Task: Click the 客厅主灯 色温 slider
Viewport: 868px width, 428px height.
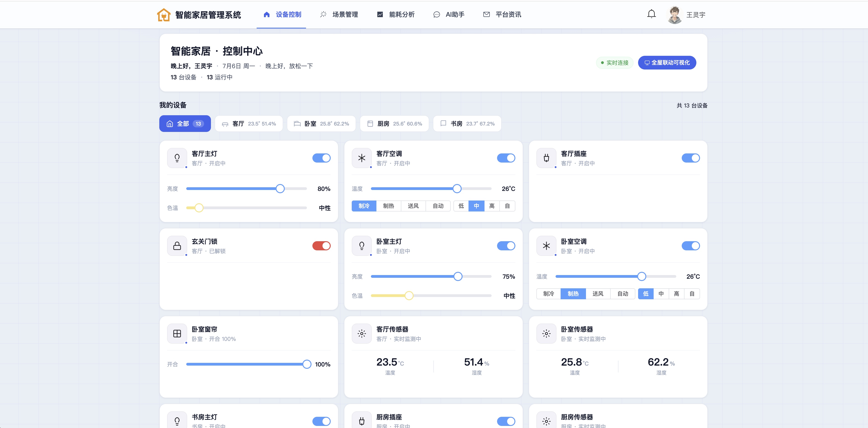Action: pos(246,208)
